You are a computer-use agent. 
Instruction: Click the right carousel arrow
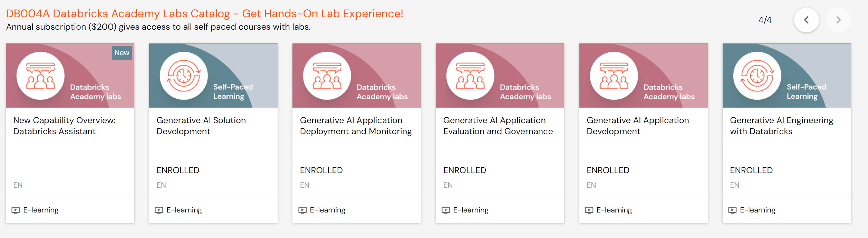[839, 20]
